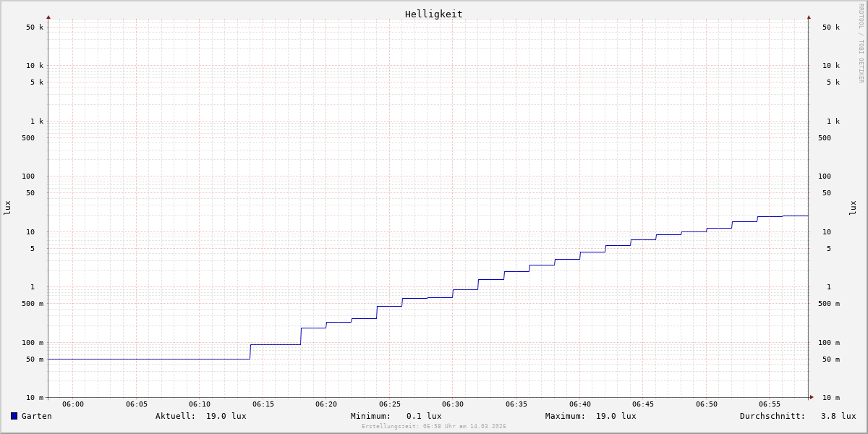Click the Erstellungszeit timestamp footer text
Image resolution: width=868 pixels, height=434 pixels.
click(x=433, y=426)
